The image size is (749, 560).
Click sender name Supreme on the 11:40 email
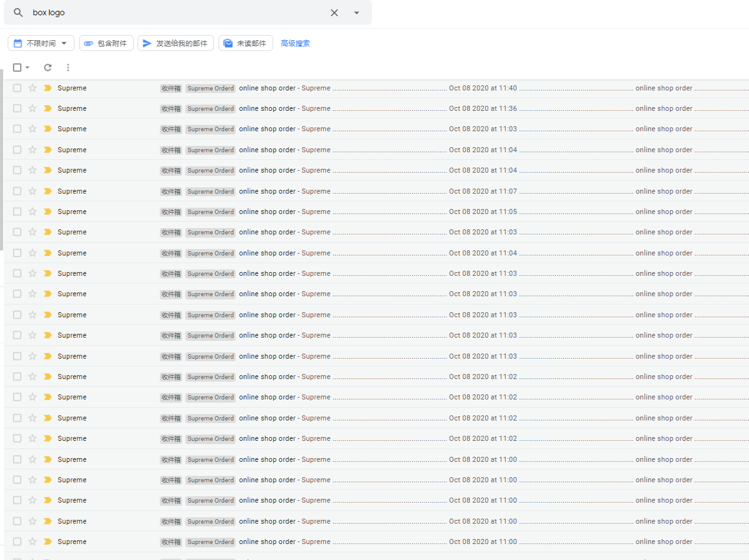pos(72,88)
